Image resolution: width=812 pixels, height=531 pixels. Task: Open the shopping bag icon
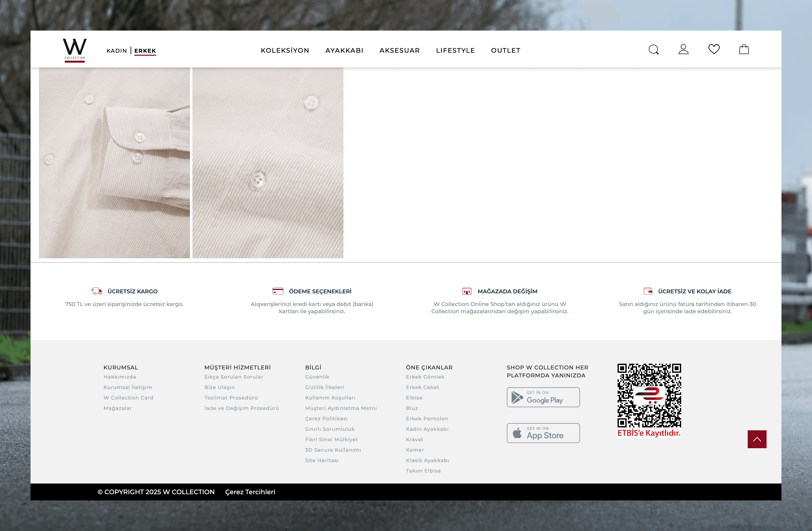click(744, 49)
